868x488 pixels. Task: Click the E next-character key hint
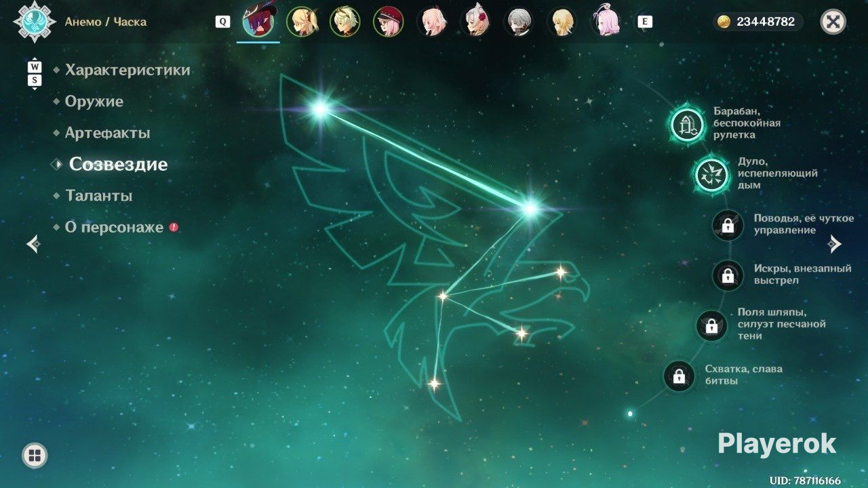pos(645,22)
